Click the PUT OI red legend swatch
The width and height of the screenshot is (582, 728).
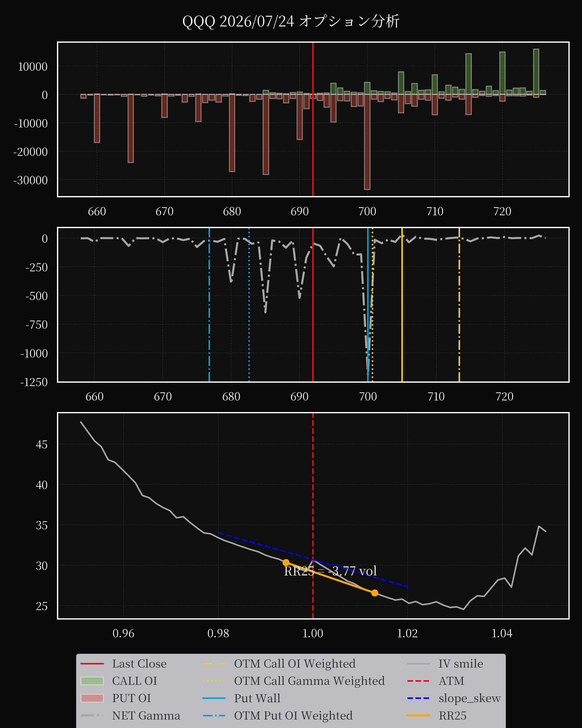click(92, 698)
